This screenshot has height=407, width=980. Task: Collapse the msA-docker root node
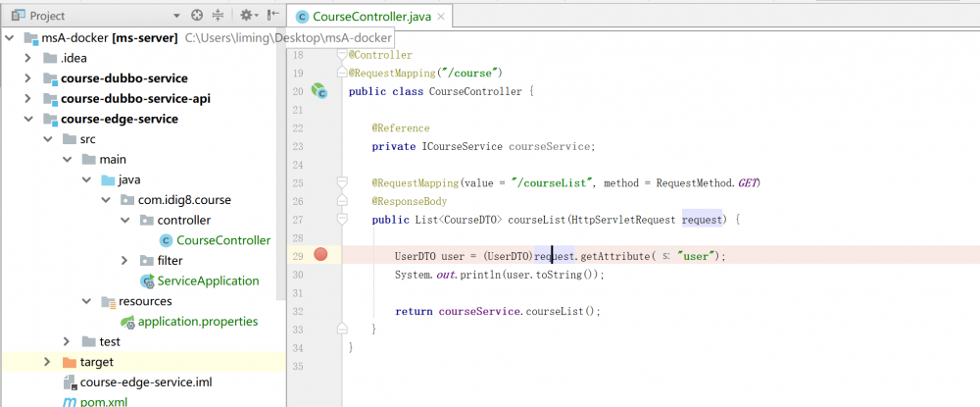click(9, 38)
